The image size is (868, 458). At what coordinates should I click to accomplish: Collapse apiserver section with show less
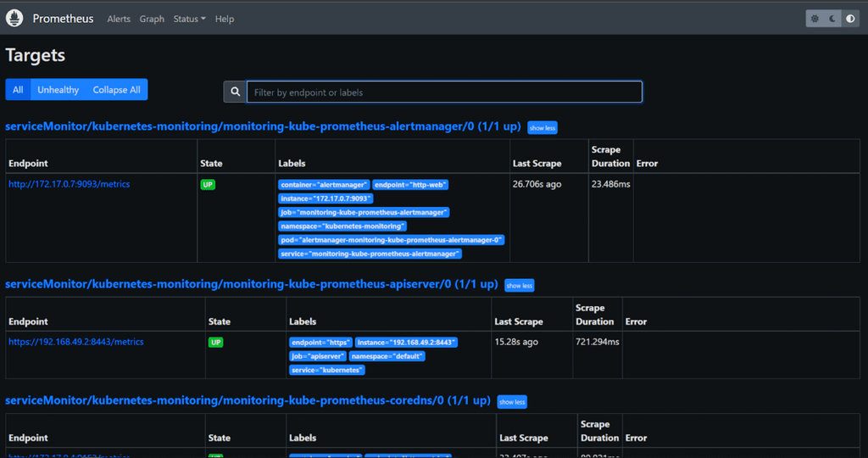(520, 286)
